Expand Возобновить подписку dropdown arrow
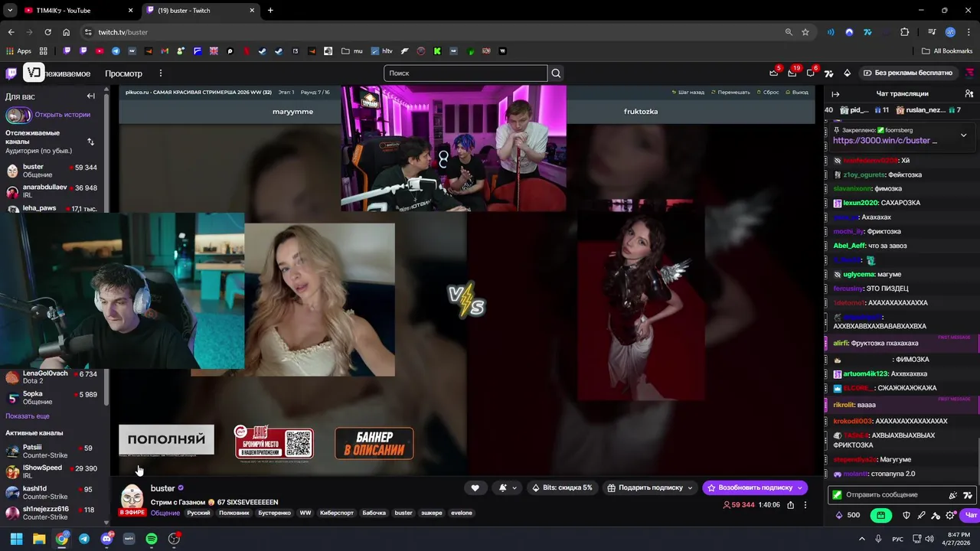Image resolution: width=980 pixels, height=551 pixels. click(x=800, y=487)
